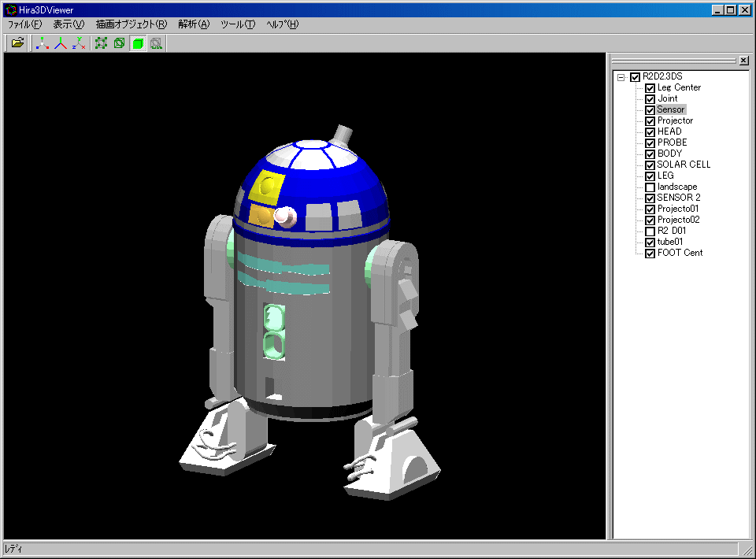This screenshot has width=756, height=559.
Task: Uncheck the Joint checkbox
Action: (650, 99)
